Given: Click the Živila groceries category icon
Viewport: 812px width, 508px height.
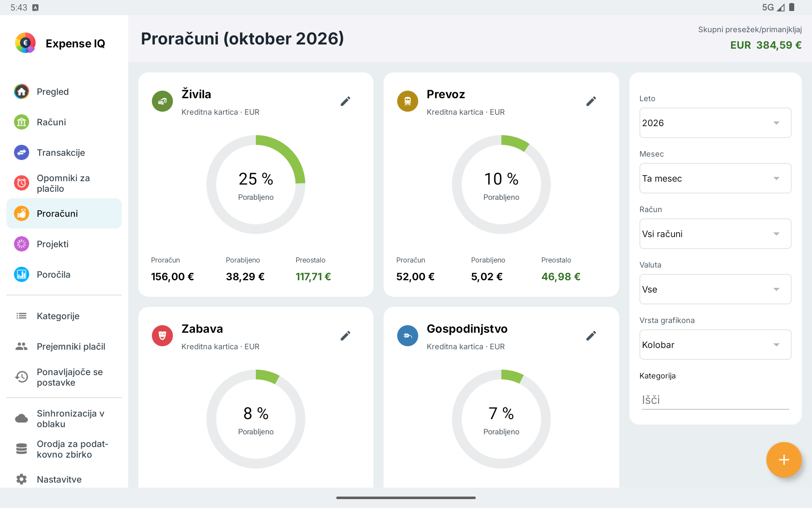Looking at the screenshot, I should 162,101.
